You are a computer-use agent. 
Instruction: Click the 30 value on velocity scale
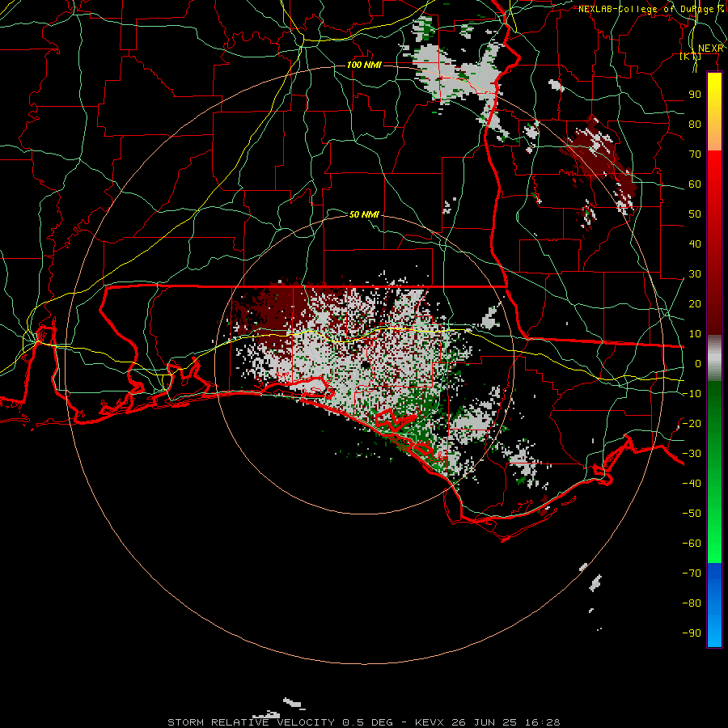coord(695,274)
